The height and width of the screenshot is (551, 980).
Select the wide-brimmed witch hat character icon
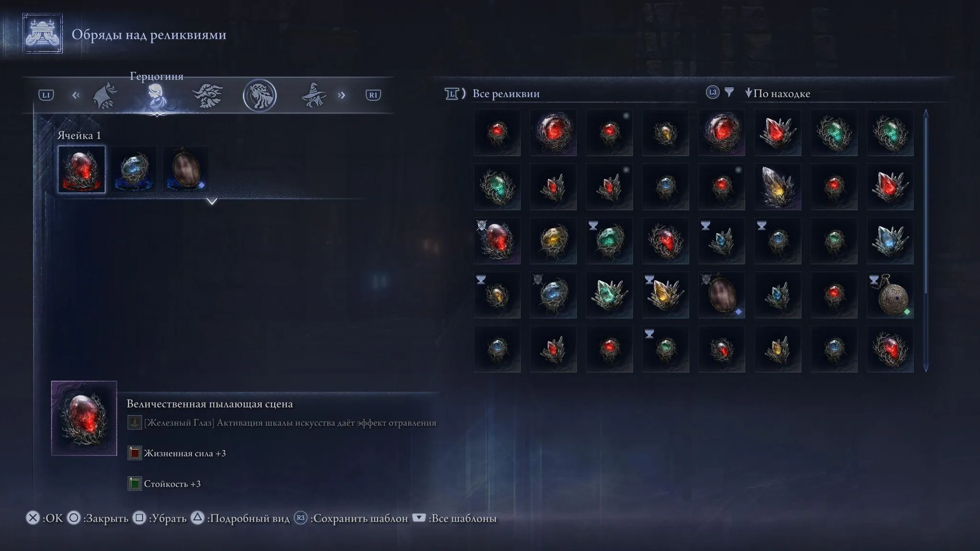point(313,95)
